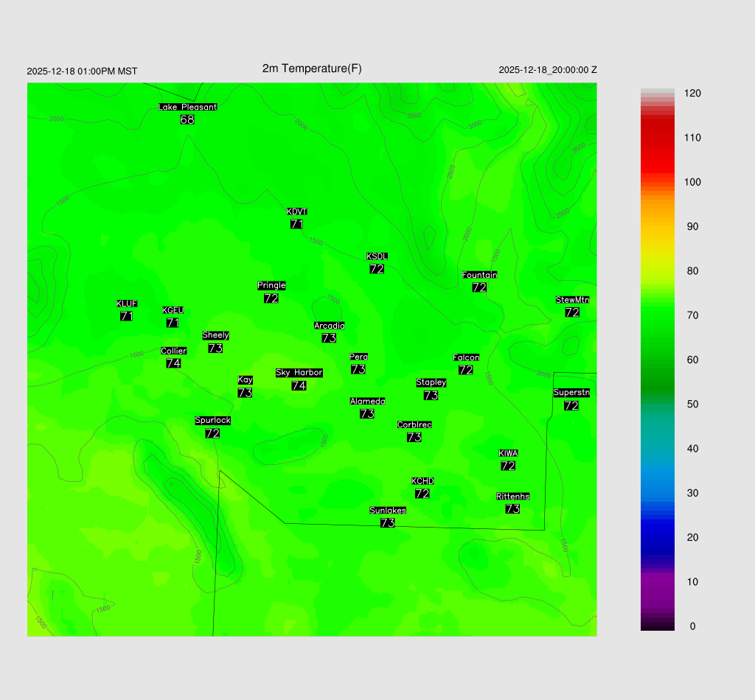Click the Lake Pleasant station label
This screenshot has width=755, height=700.
click(x=188, y=107)
